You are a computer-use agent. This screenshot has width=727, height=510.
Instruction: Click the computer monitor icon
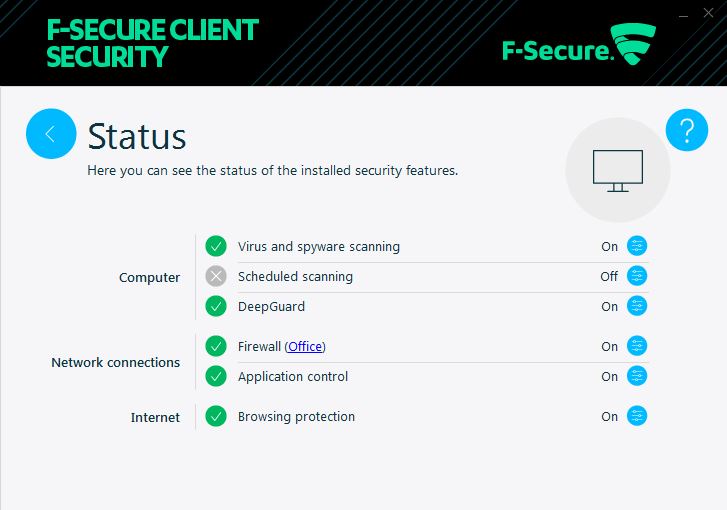pyautogui.click(x=618, y=170)
